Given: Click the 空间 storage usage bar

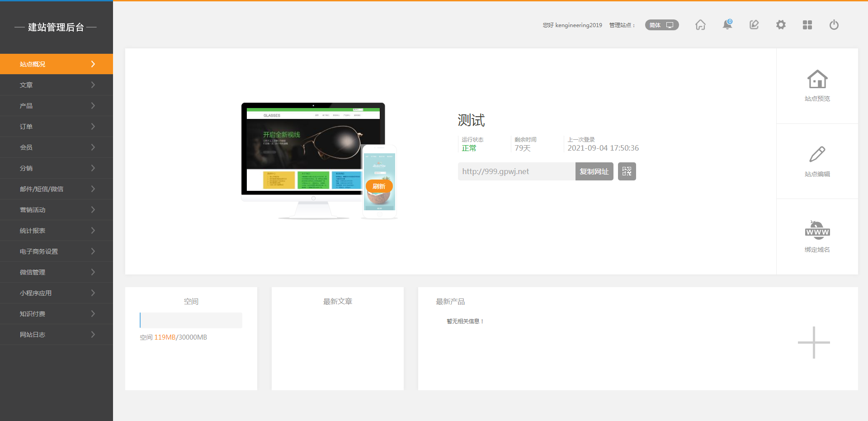Looking at the screenshot, I should (191, 320).
